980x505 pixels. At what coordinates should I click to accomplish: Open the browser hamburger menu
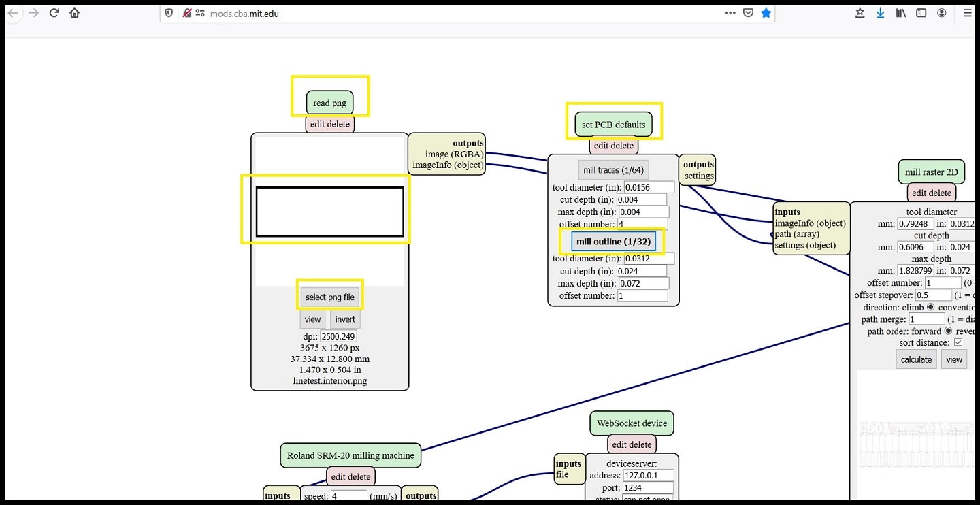(x=967, y=13)
